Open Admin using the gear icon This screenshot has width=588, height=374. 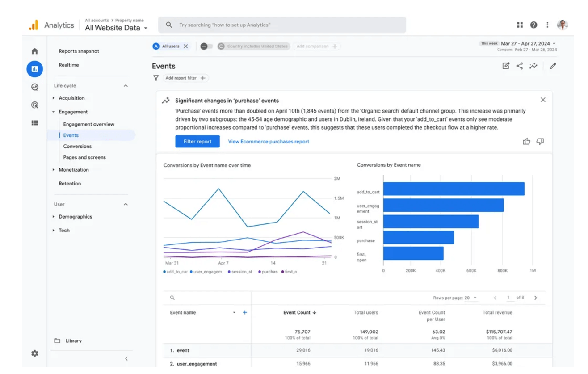(34, 353)
